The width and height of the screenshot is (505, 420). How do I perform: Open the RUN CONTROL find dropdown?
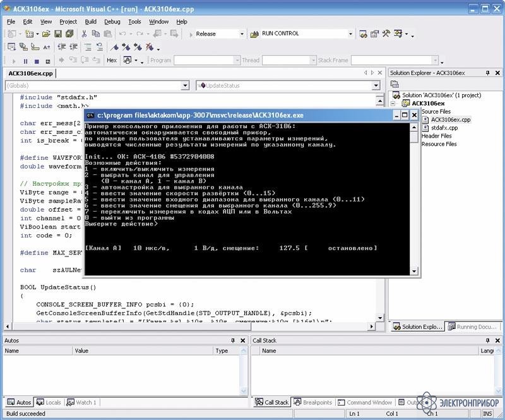350,34
